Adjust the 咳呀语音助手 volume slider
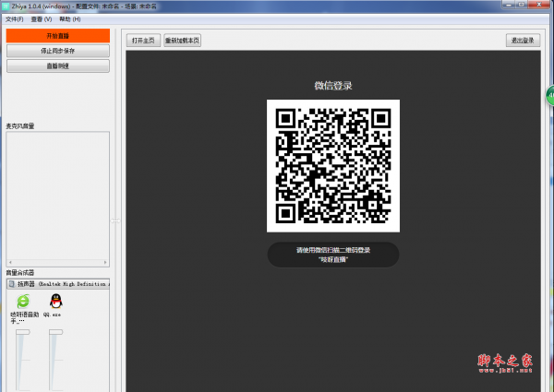The width and height of the screenshot is (554, 392). [21, 360]
